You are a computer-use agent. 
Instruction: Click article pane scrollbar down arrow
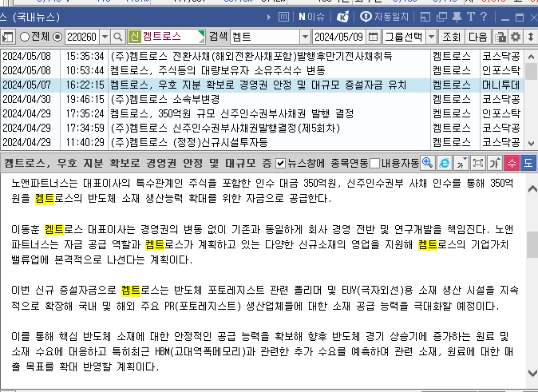(532, 373)
